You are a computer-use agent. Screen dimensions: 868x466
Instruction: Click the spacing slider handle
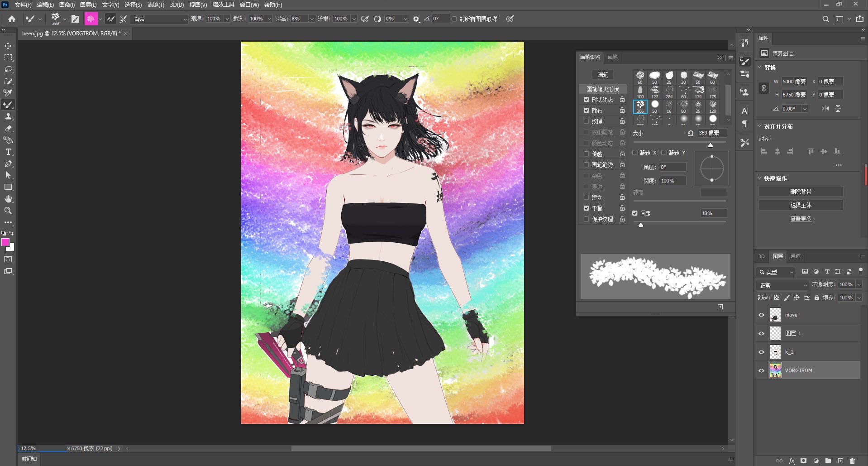(641, 225)
